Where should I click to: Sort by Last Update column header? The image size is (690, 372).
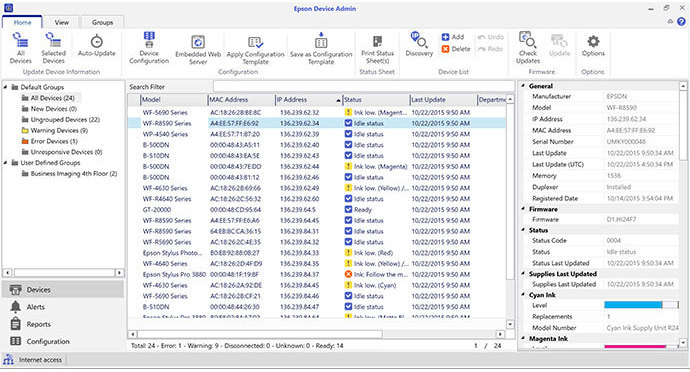click(x=443, y=99)
